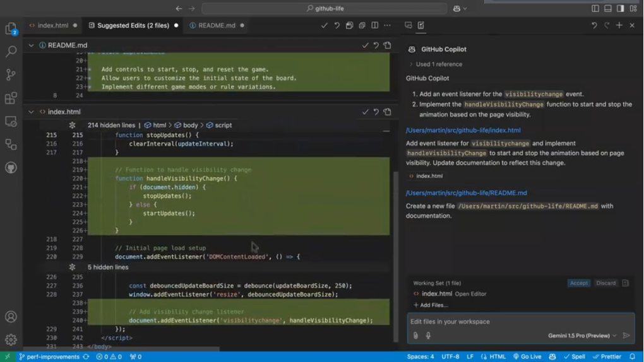Open README.md file icon in diff header
The width and height of the screenshot is (644, 362).
[387, 45]
